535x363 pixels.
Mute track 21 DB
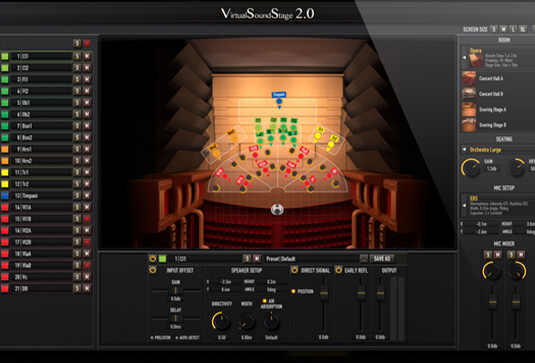87,288
